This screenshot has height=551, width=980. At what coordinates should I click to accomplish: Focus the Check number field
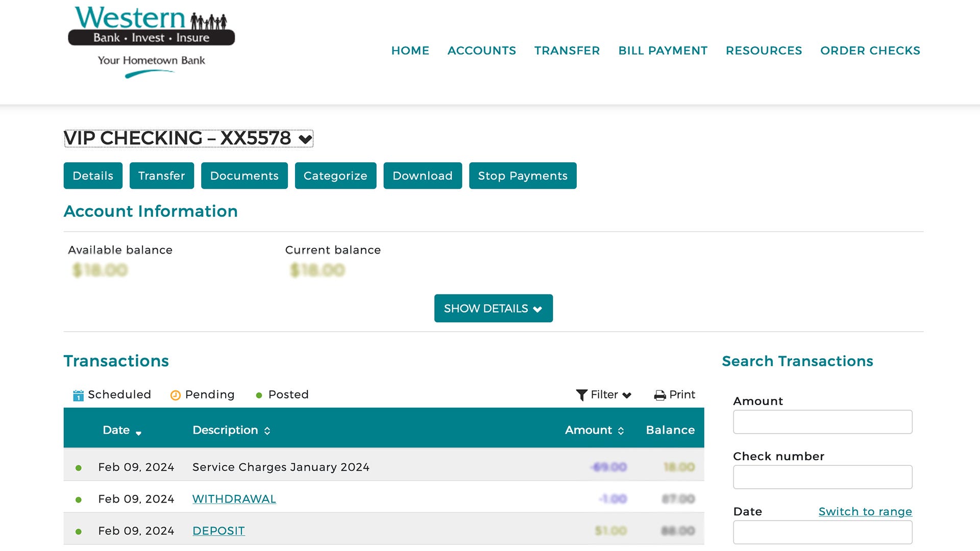[822, 477]
